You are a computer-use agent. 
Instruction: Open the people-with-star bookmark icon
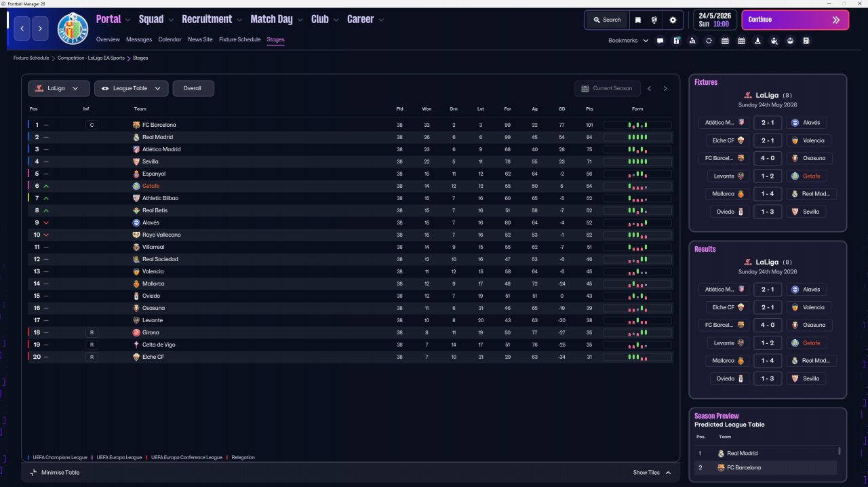(x=774, y=41)
